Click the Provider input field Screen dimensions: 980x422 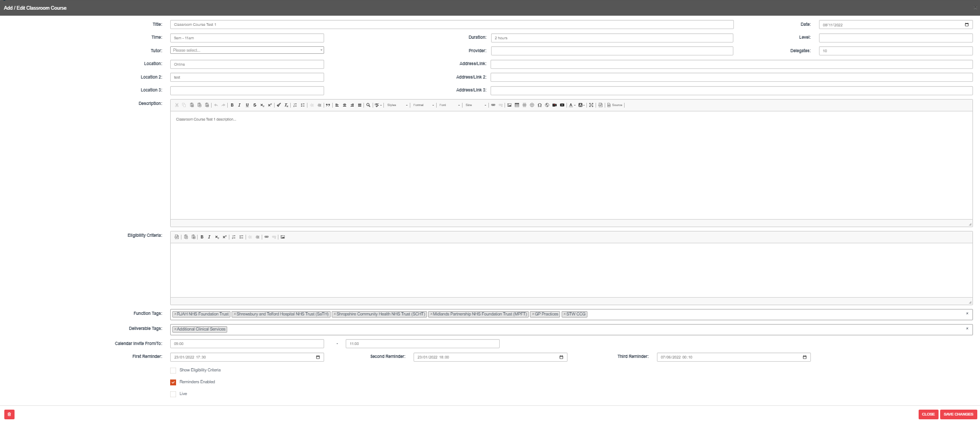(x=612, y=51)
